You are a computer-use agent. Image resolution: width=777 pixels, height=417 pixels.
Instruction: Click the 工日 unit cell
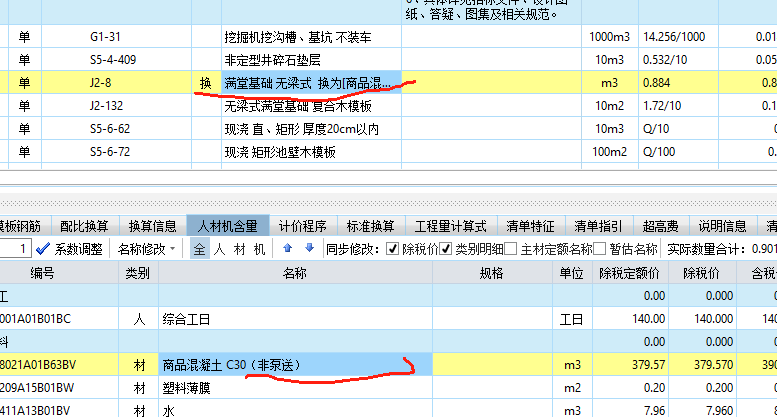point(572,319)
